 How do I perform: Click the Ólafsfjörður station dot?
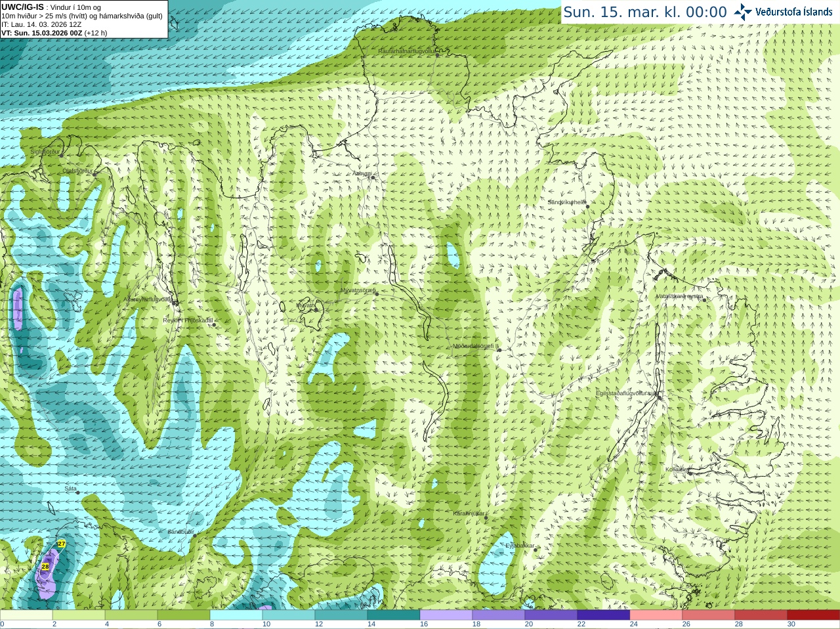(95, 175)
